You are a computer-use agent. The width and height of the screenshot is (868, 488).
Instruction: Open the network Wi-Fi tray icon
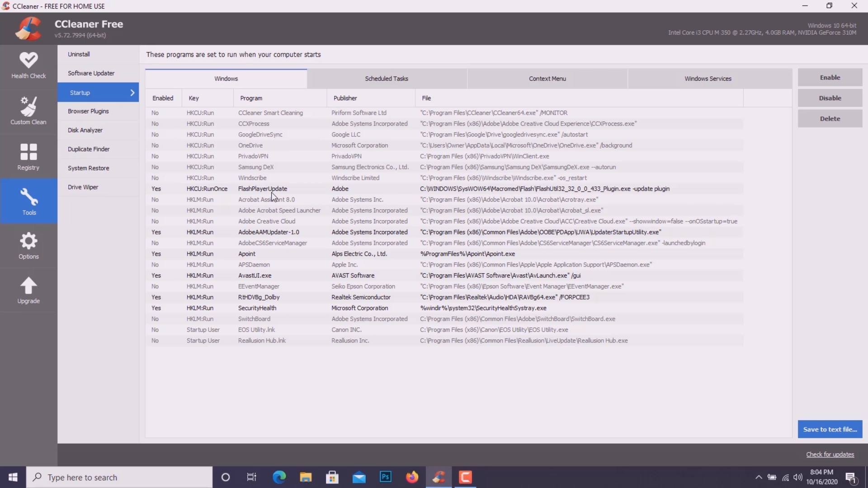pos(785,477)
